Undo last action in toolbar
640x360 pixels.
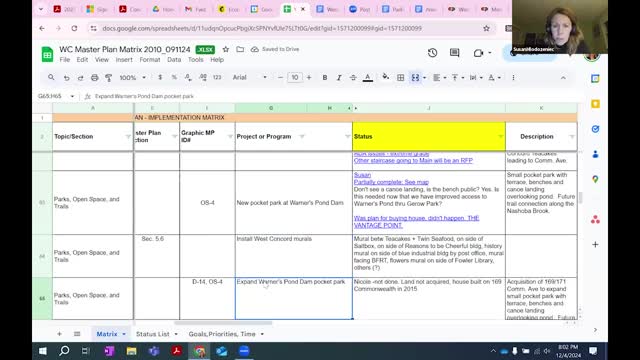coord(66,78)
